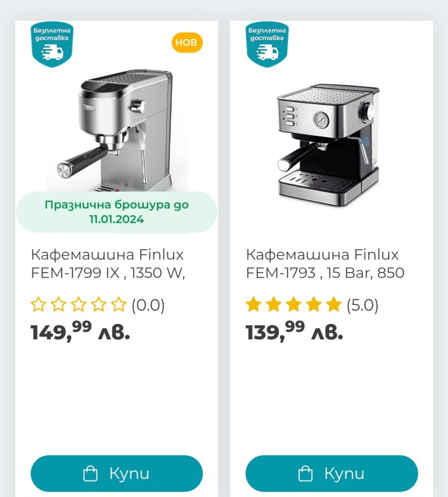This screenshot has height=497, width=448.
Task: Click the fifth filled star of FEM-1793 rating
Action: tap(334, 304)
